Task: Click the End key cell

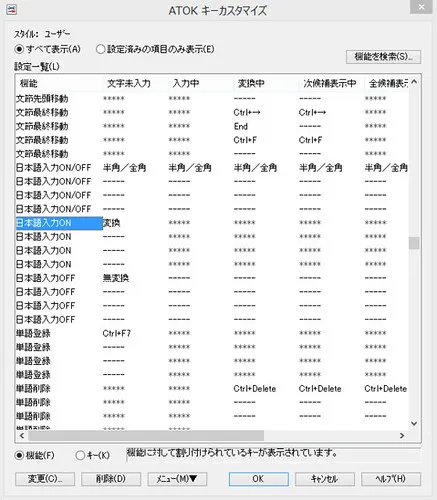Action: (x=241, y=126)
